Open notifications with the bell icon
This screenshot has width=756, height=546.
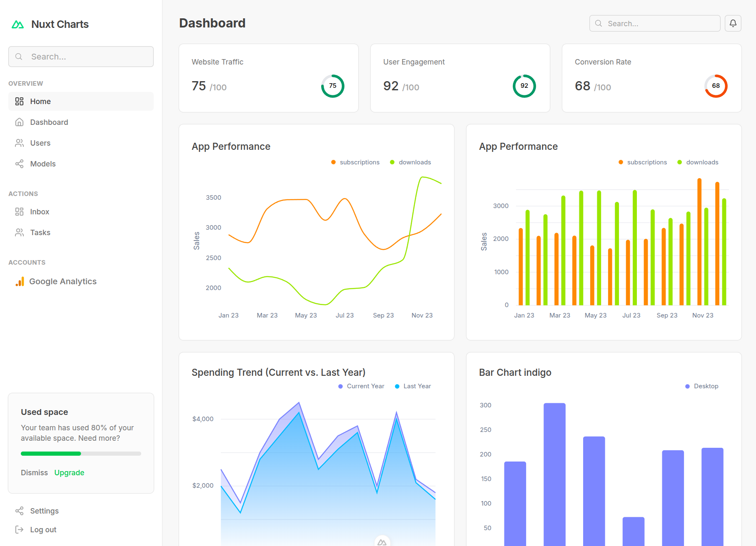coord(733,23)
